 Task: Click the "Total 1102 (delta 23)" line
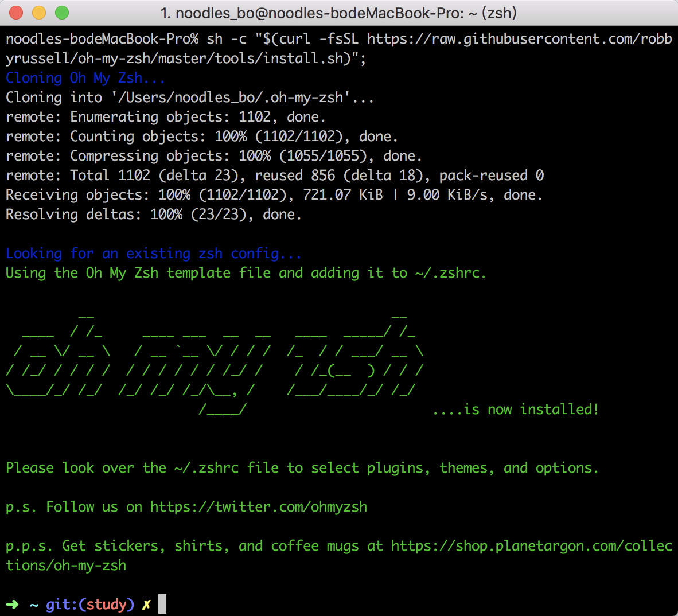pos(275,176)
